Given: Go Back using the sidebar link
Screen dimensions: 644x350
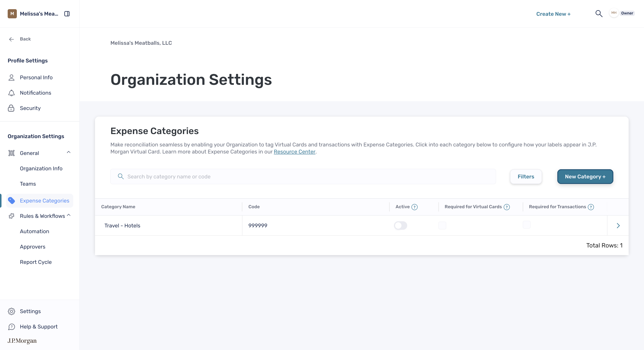Looking at the screenshot, I should pos(25,39).
